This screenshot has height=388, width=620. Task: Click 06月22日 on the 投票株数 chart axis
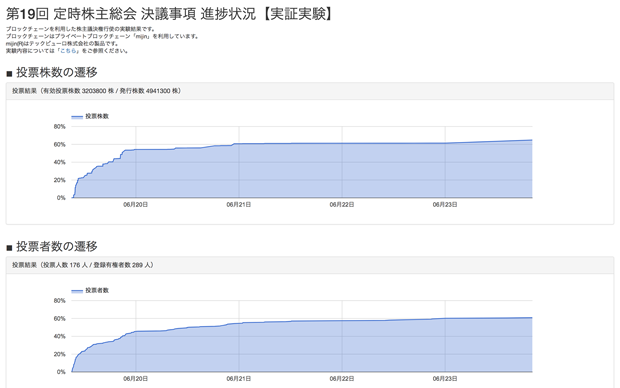click(x=342, y=205)
